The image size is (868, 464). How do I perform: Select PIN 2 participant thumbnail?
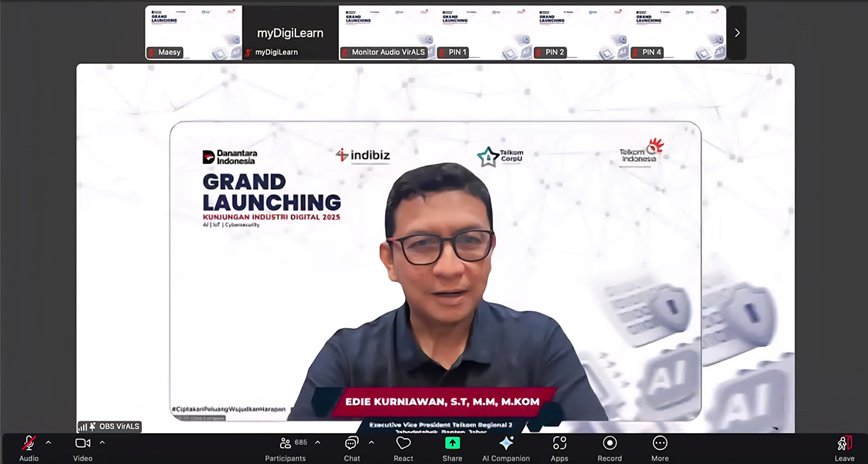(581, 32)
